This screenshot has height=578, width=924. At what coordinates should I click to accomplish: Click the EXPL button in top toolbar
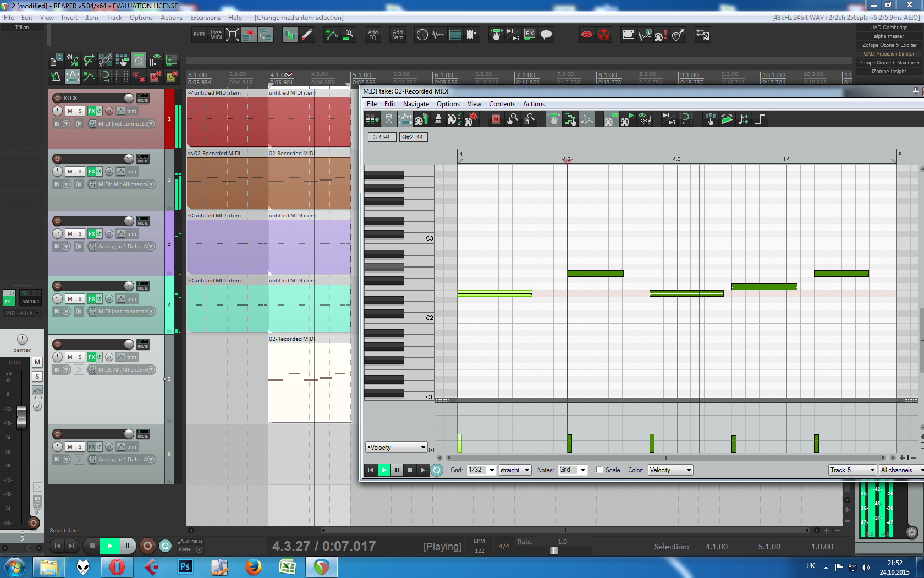pos(200,35)
